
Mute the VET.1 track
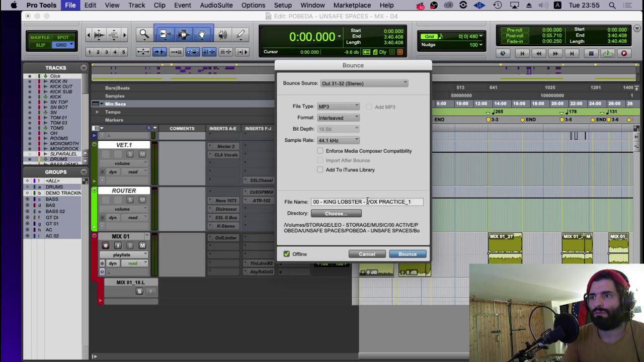pyautogui.click(x=142, y=154)
